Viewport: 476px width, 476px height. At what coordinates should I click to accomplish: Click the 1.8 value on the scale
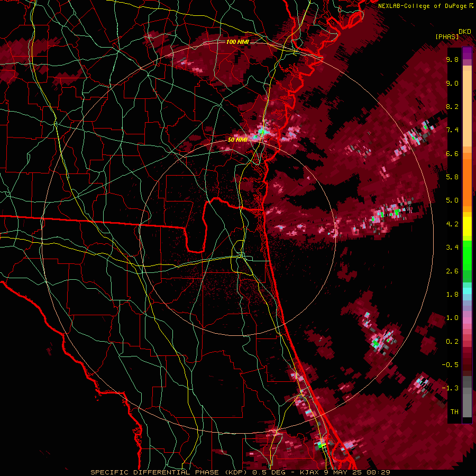(452, 294)
